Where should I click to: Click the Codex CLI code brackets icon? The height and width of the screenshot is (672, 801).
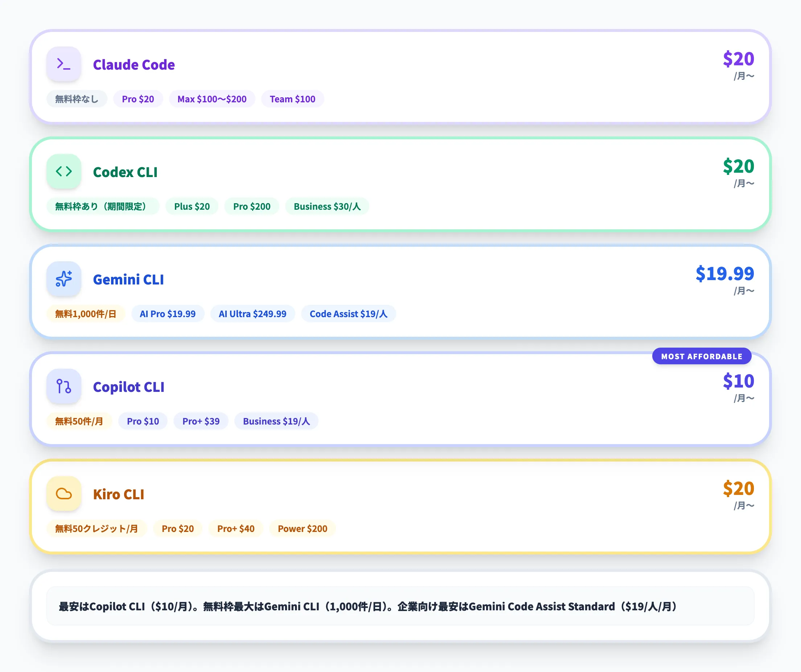click(64, 171)
